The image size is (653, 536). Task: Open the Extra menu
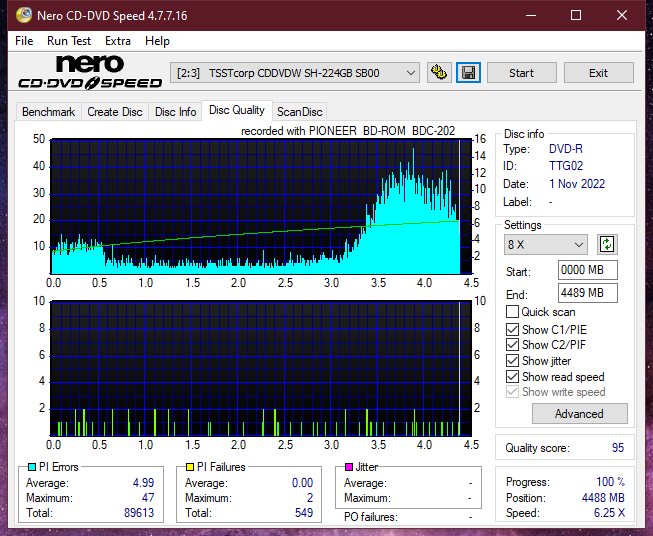point(118,41)
